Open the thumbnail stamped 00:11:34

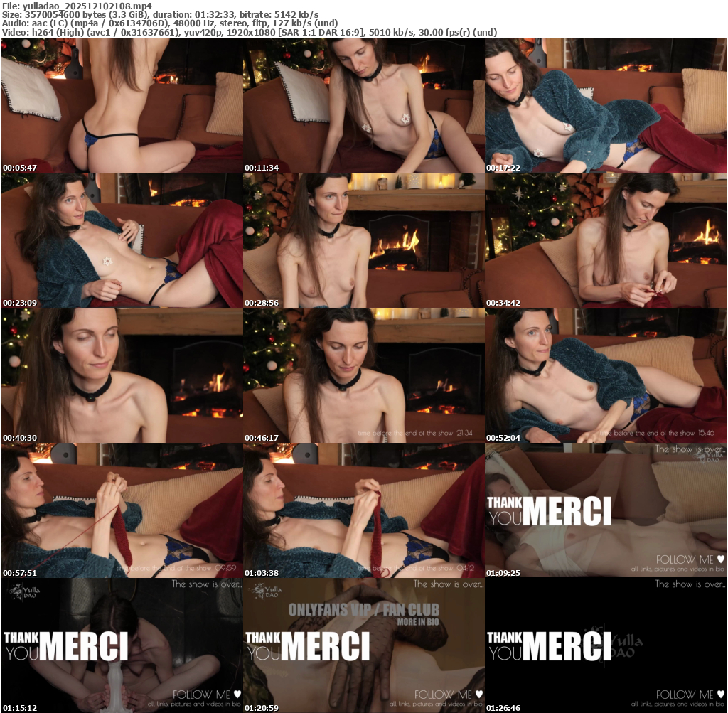(364, 105)
